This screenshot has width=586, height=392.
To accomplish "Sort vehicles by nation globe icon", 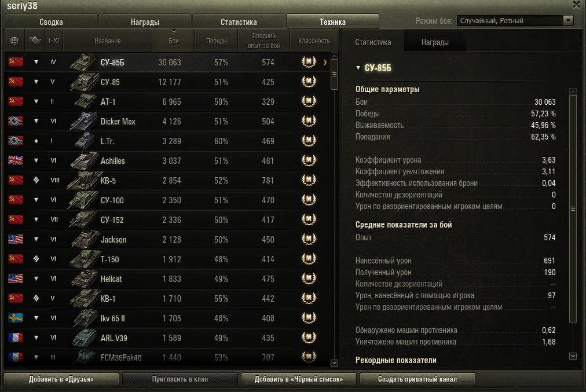I will click(14, 41).
